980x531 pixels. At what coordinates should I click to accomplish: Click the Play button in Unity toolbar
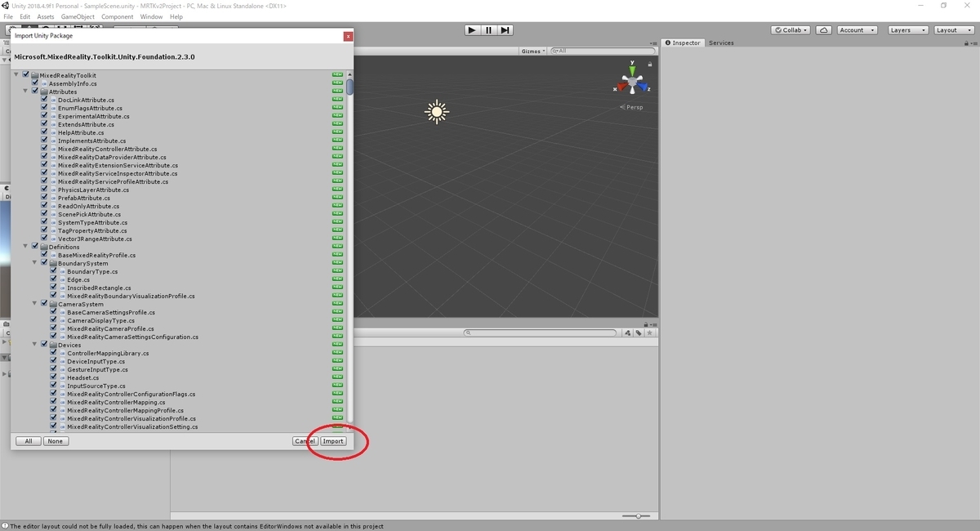(x=472, y=30)
